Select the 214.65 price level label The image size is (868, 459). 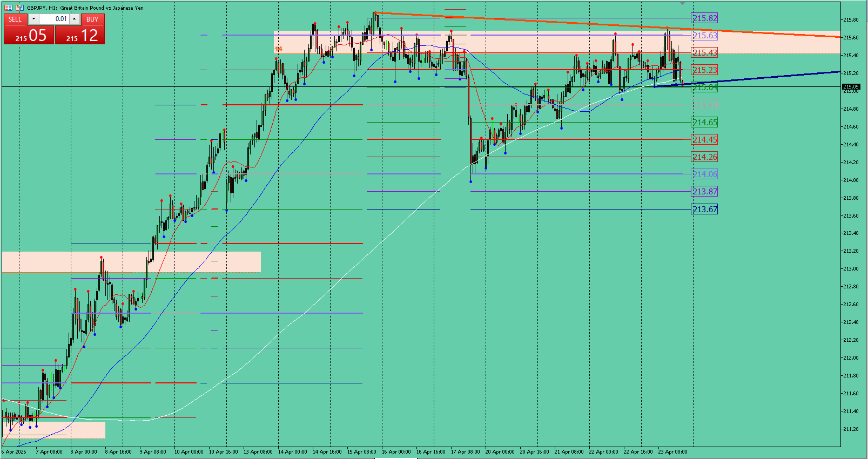[x=705, y=123]
